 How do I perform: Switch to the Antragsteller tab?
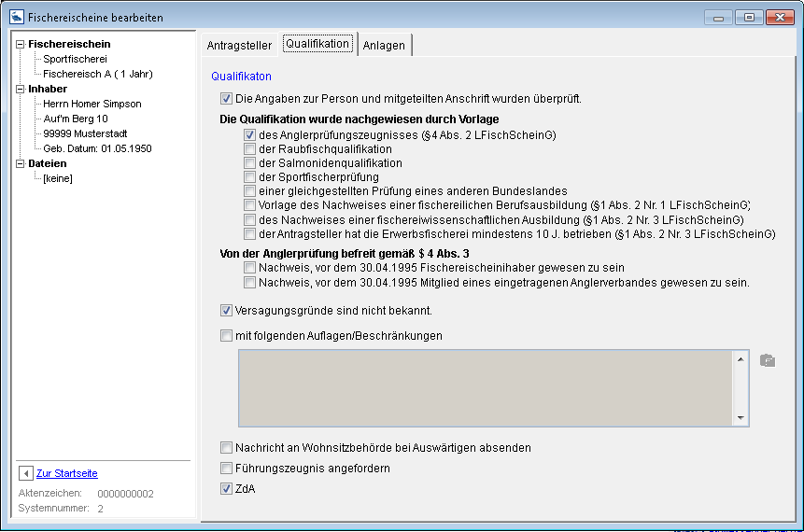pyautogui.click(x=238, y=45)
